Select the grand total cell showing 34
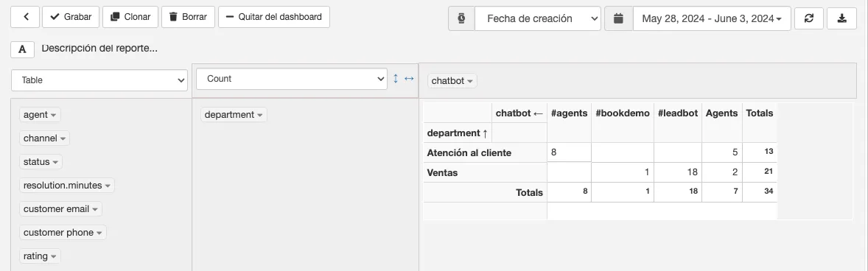 pyautogui.click(x=760, y=192)
